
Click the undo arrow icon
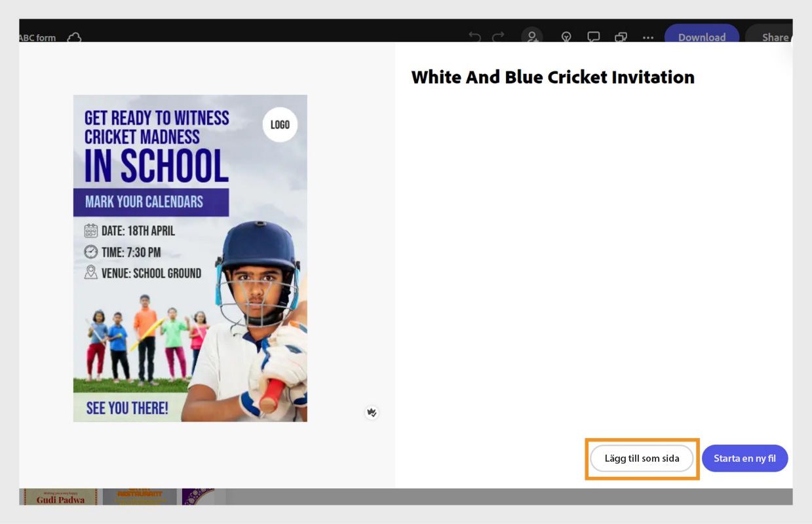[x=474, y=37]
